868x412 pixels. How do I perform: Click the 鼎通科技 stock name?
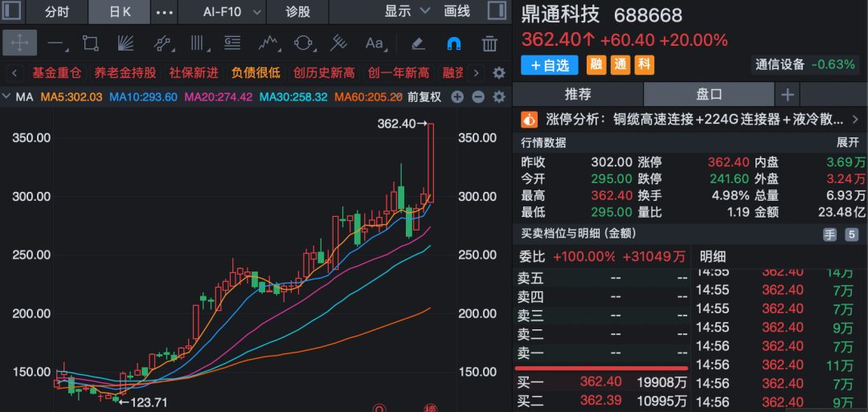[x=560, y=15]
